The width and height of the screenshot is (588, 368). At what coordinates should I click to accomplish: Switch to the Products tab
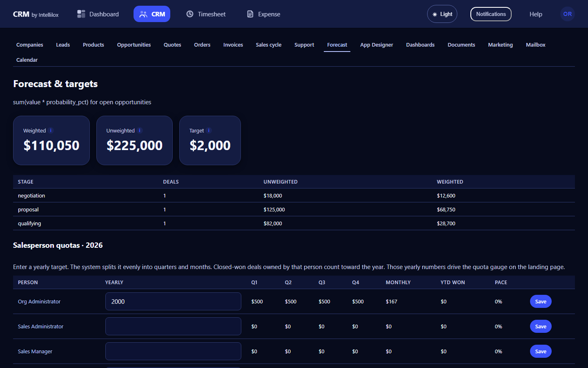(94, 45)
